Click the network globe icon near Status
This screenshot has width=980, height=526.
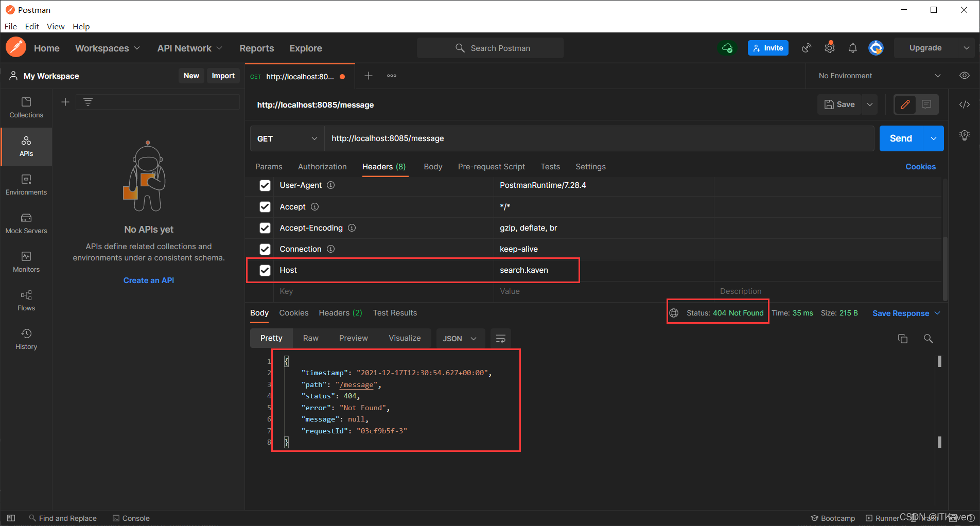pos(674,313)
